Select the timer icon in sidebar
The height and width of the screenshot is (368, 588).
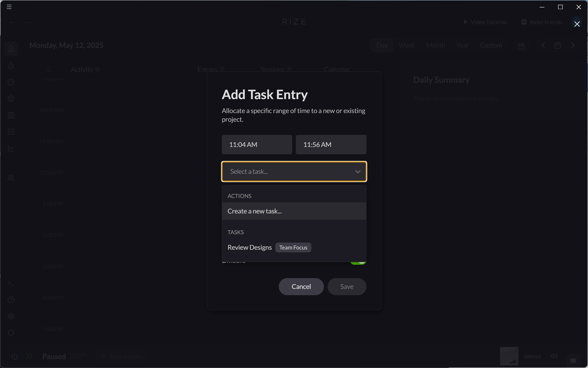[x=11, y=66]
